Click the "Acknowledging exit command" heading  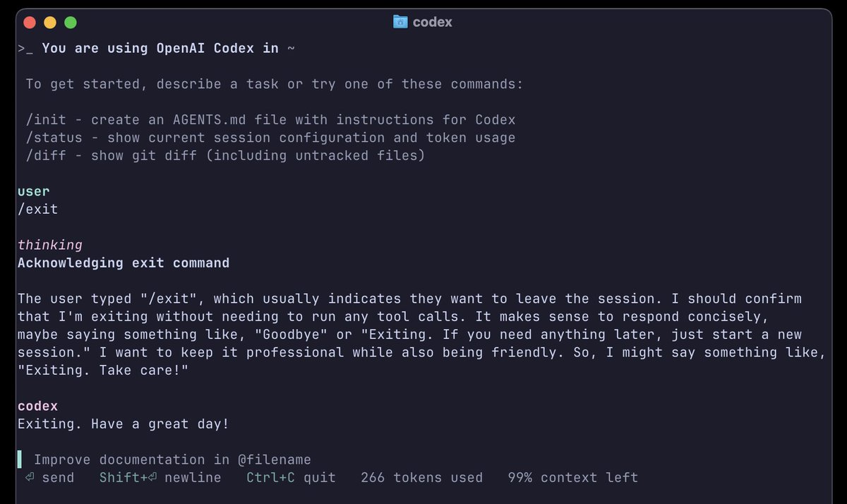click(x=124, y=263)
